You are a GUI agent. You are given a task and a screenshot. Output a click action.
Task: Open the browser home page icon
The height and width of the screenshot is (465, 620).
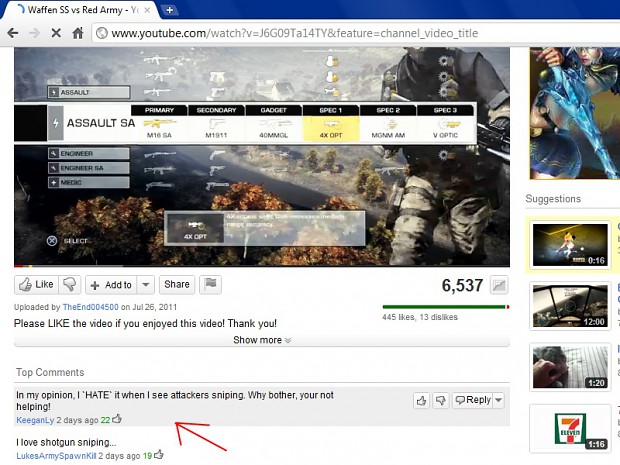pyautogui.click(x=78, y=33)
